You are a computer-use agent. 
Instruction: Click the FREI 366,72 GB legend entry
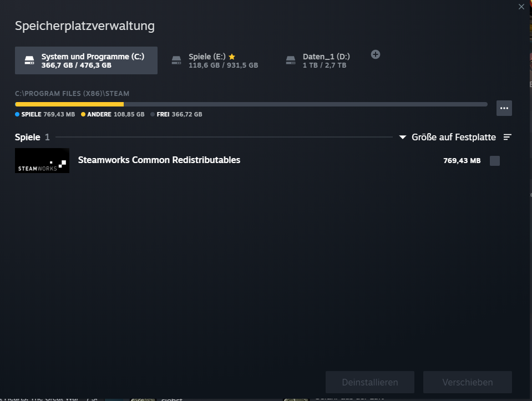[176, 114]
